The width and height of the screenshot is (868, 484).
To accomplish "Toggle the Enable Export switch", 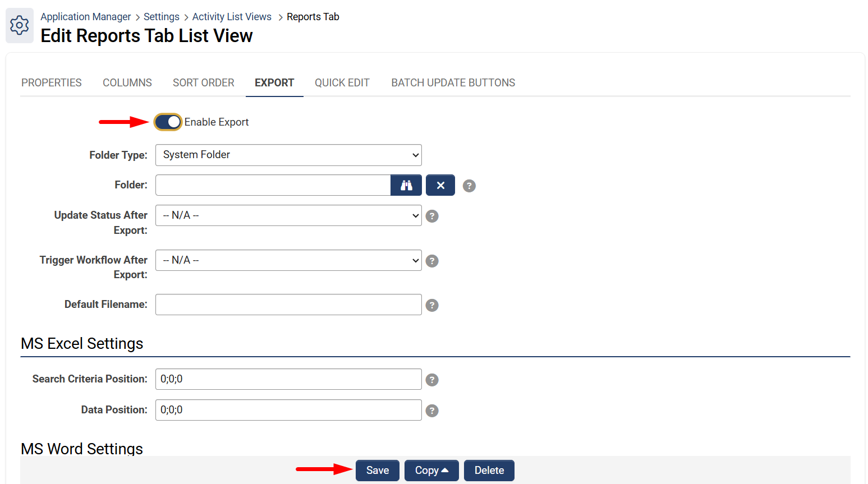I will click(x=168, y=122).
